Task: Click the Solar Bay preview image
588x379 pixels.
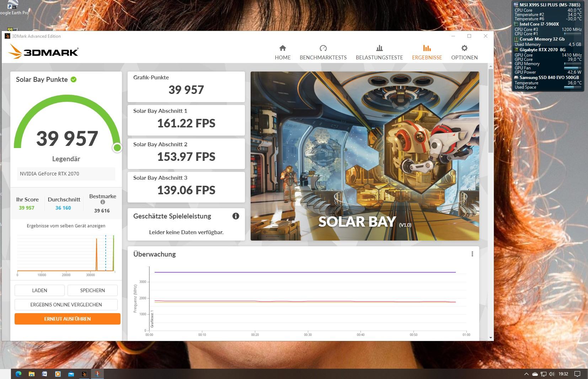Action: point(365,156)
